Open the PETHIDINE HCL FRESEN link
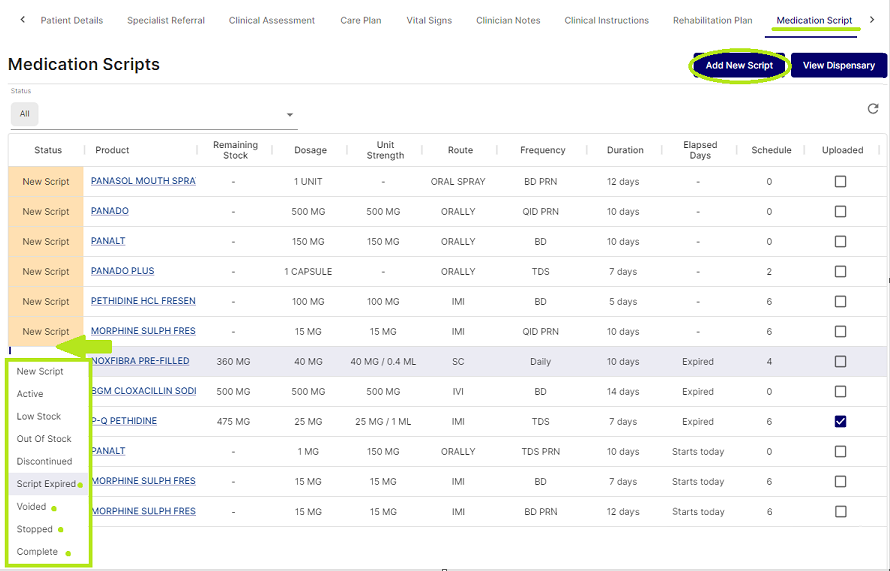This screenshot has width=890, height=571. 143,302
